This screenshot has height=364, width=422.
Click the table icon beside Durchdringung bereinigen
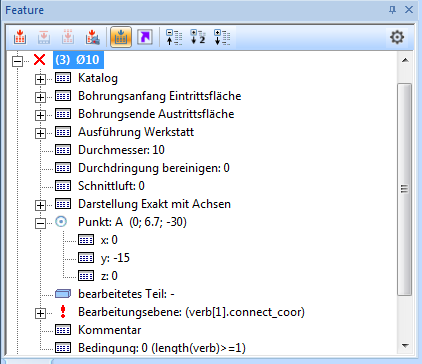coord(63,168)
